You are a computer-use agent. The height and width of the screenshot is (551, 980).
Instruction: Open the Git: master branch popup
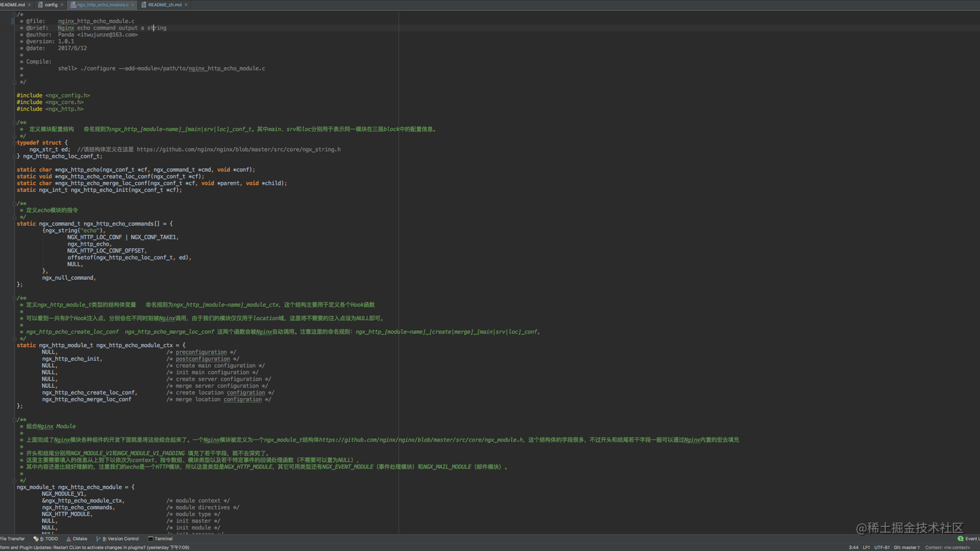coord(905,547)
